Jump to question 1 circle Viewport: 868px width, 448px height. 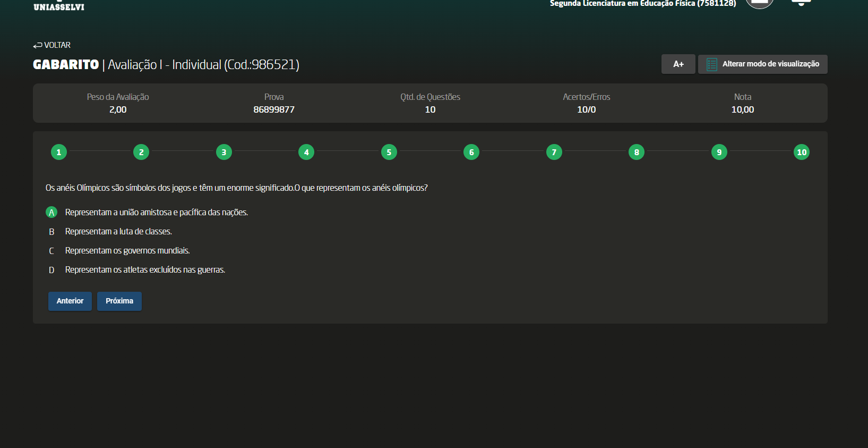point(59,153)
